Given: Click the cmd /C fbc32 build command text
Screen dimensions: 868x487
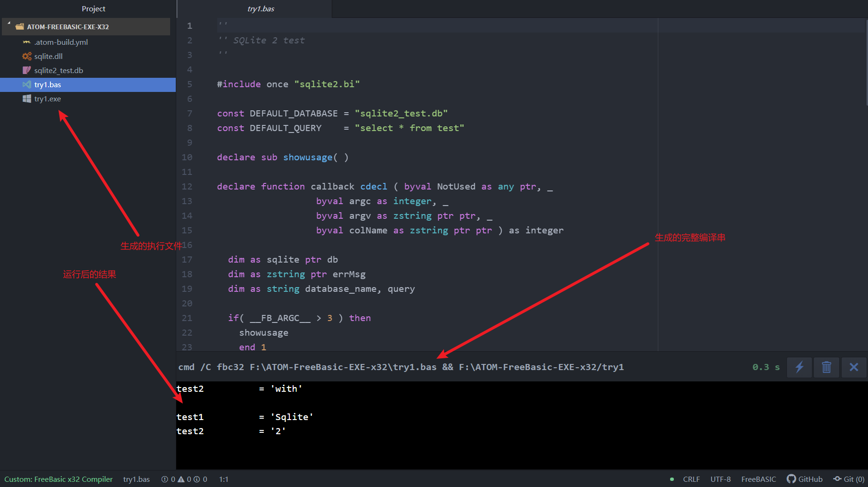Looking at the screenshot, I should [x=401, y=367].
